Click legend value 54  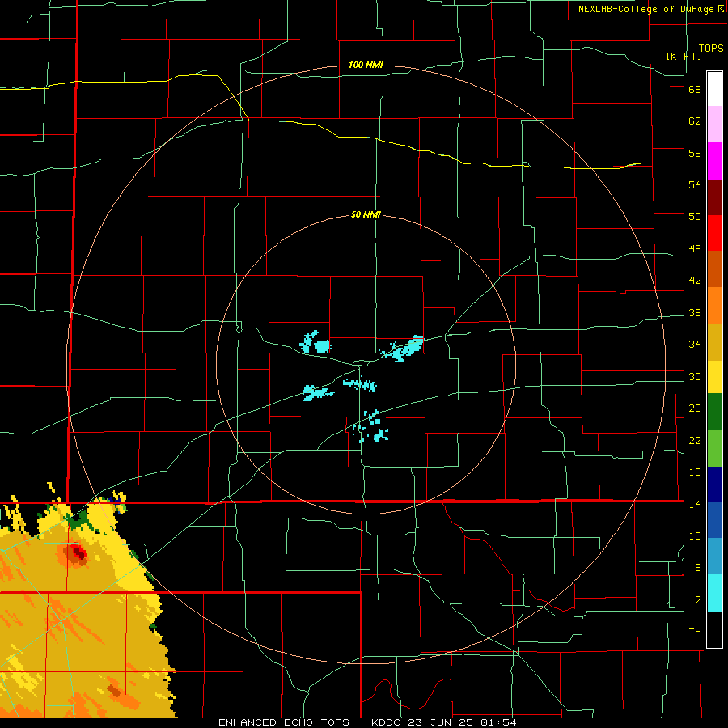point(695,184)
